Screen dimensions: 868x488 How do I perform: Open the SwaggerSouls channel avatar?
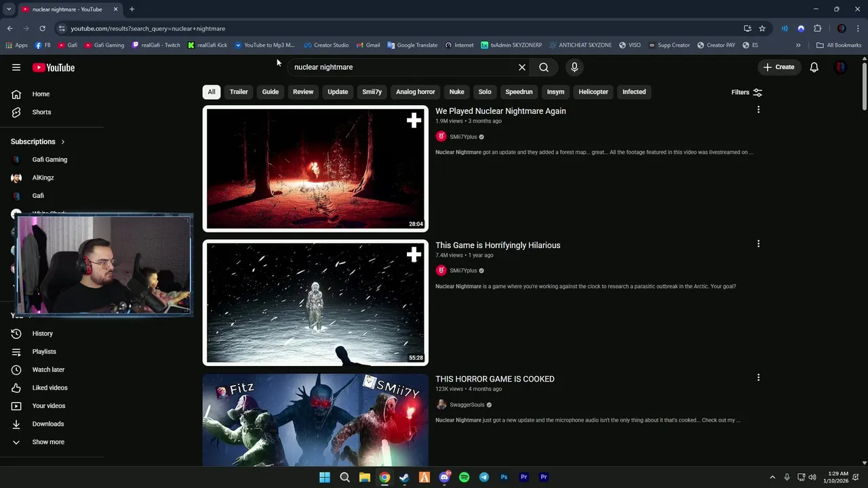[x=441, y=405]
